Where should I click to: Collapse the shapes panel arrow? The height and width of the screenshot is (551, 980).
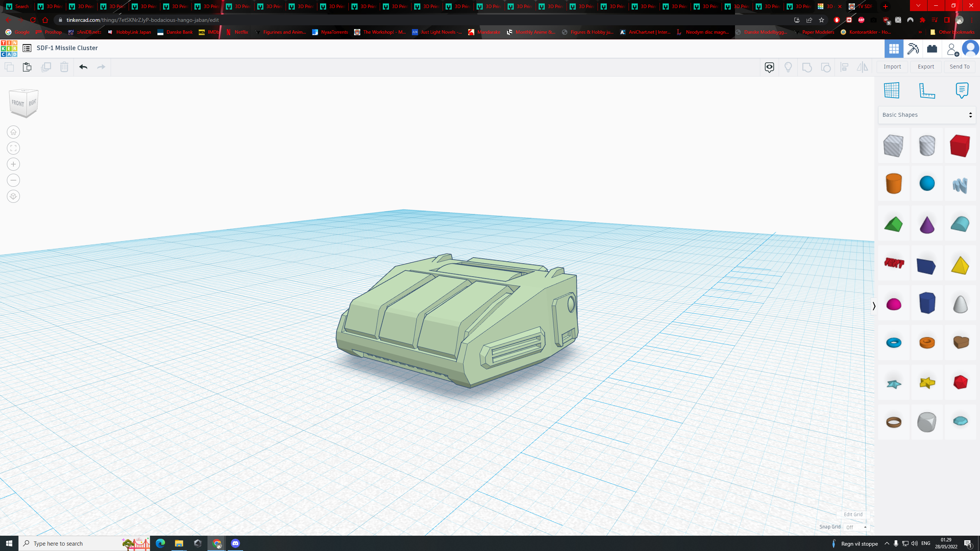click(874, 306)
